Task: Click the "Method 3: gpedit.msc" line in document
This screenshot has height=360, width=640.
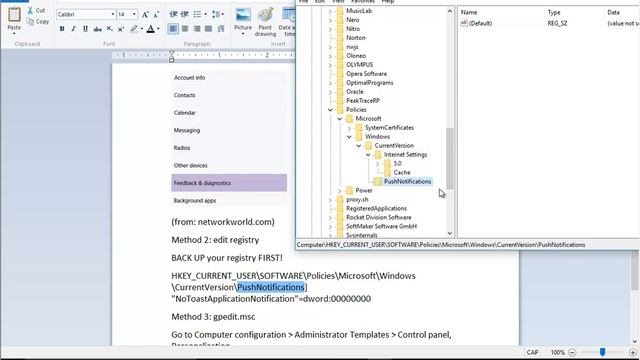Action: (x=213, y=317)
